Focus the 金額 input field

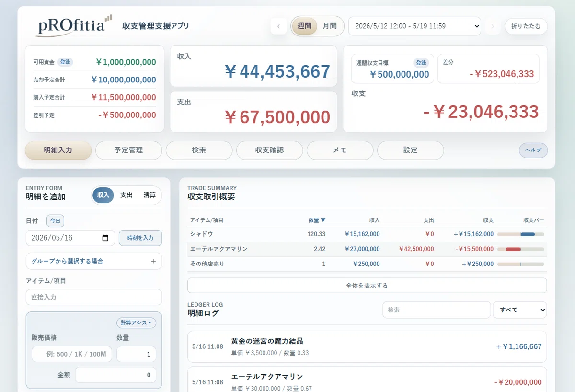(x=115, y=375)
